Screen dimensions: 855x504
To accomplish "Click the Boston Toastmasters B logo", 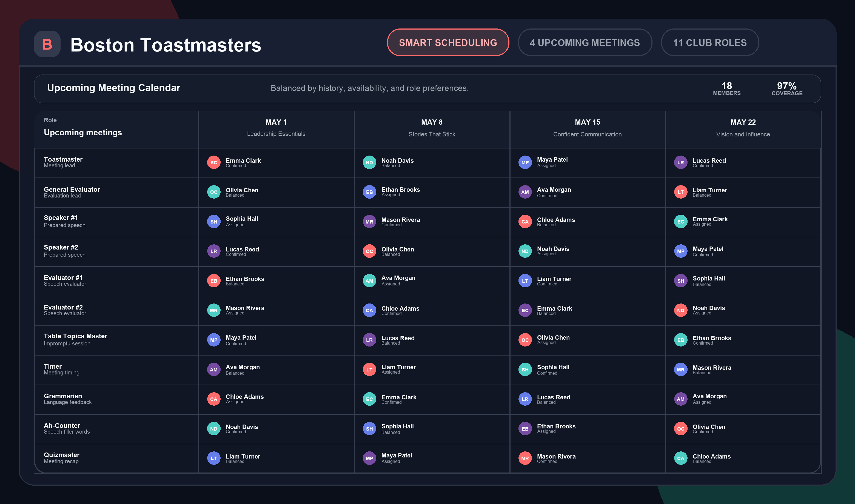I will 47,44.
